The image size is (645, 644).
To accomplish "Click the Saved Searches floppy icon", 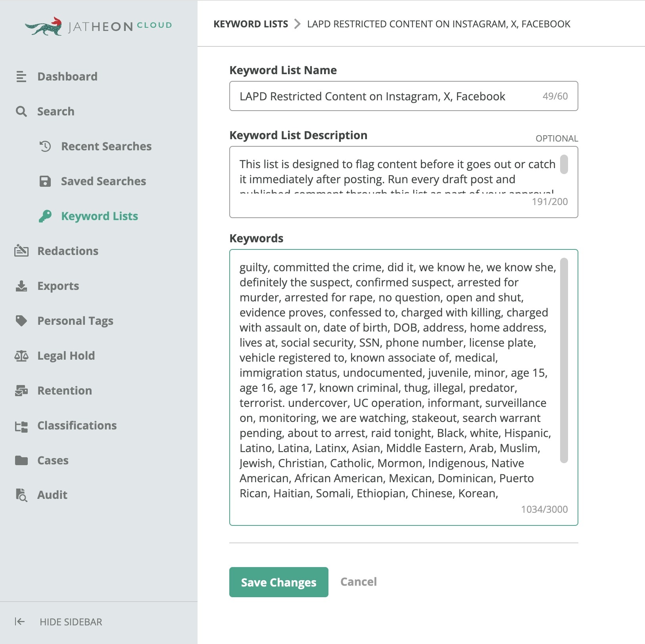I will (x=45, y=181).
